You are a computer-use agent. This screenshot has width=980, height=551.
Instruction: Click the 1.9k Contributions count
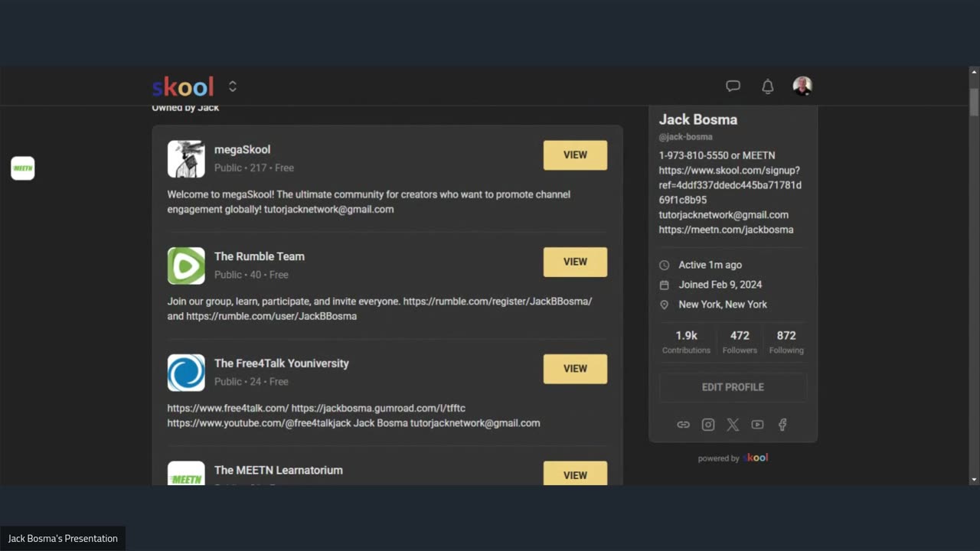coord(686,342)
